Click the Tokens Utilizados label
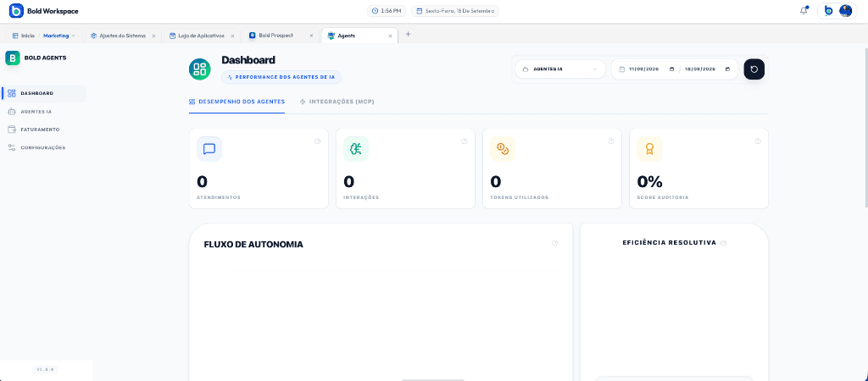The width and height of the screenshot is (868, 381). [x=520, y=197]
